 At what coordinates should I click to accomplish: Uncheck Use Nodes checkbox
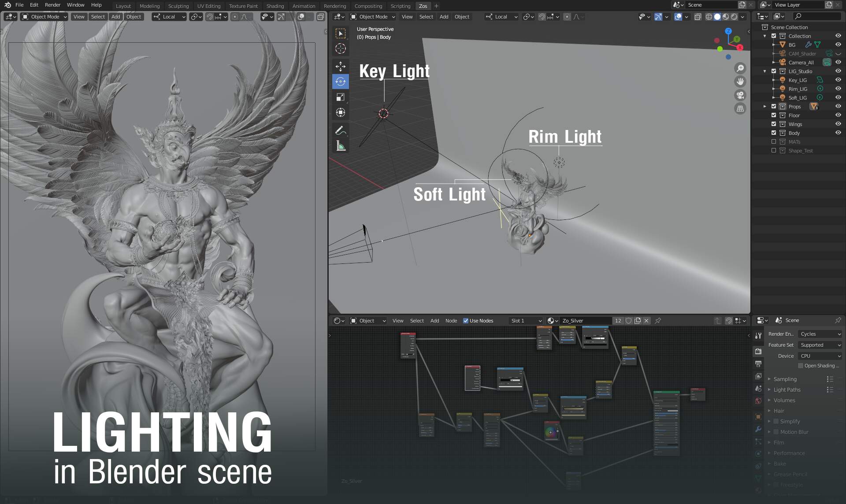[x=466, y=321]
